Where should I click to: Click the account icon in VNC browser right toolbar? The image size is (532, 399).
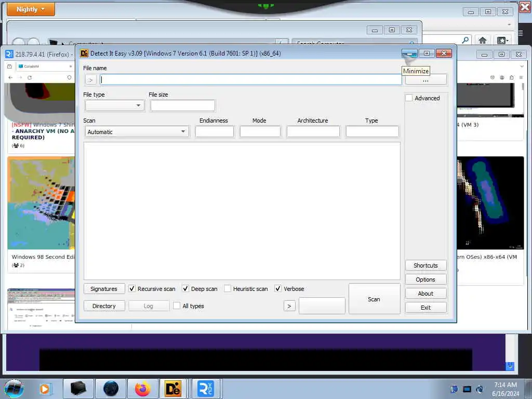(x=502, y=78)
